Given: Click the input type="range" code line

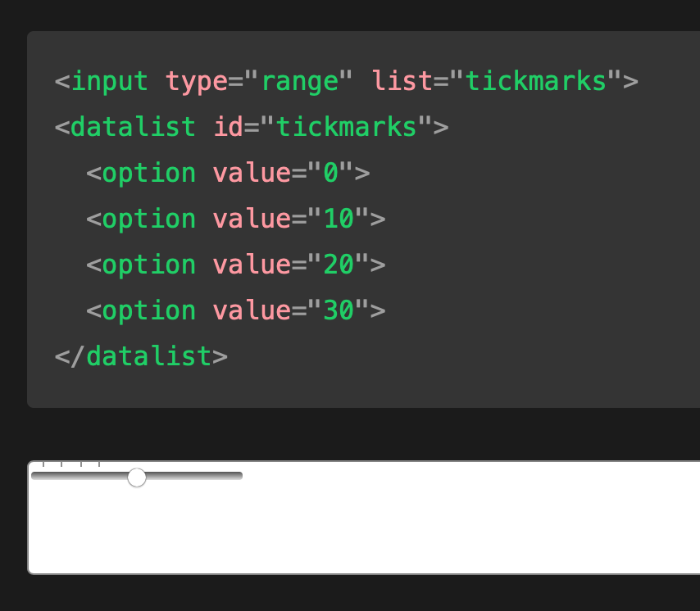Looking at the screenshot, I should tap(347, 82).
